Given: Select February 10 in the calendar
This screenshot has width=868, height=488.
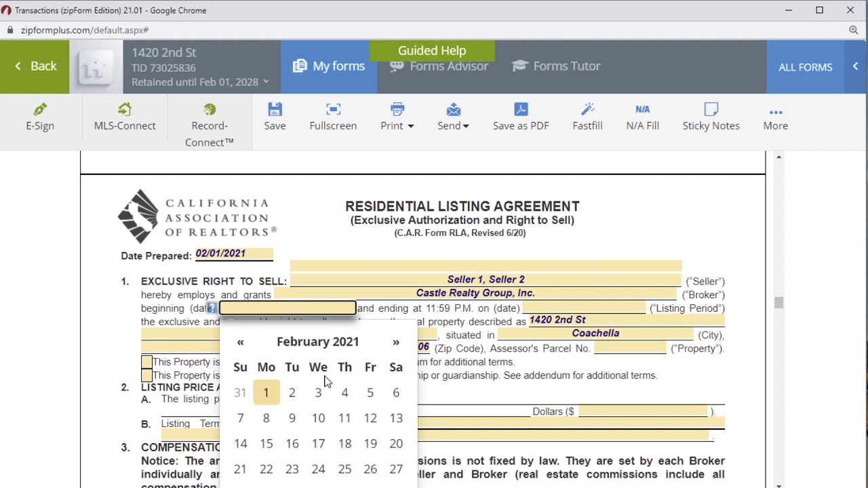Looking at the screenshot, I should point(318,418).
